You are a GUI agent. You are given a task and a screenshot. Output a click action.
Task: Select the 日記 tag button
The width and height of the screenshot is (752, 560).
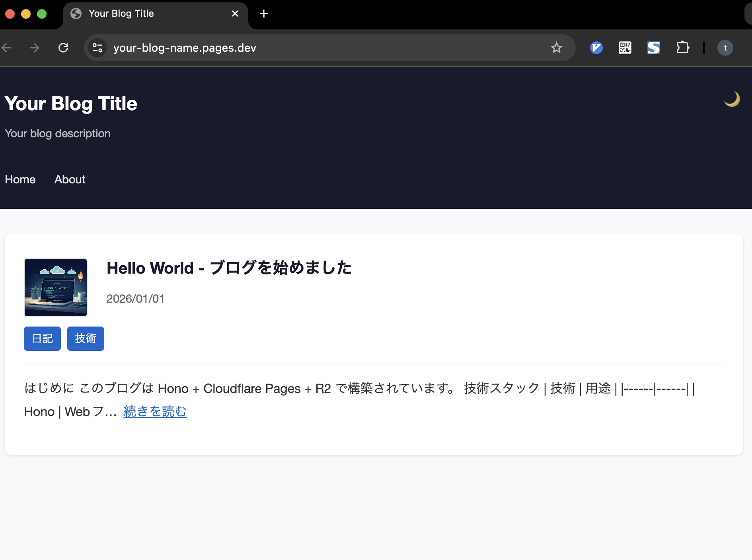(x=42, y=338)
